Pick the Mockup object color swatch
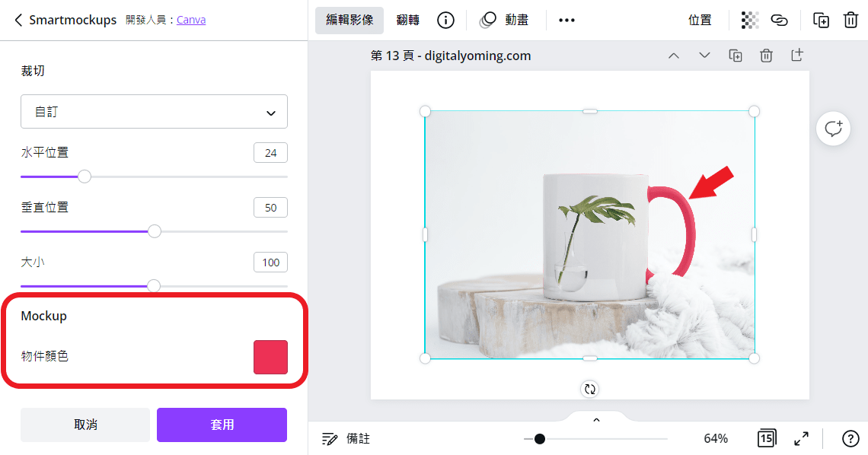The width and height of the screenshot is (868, 455). click(271, 357)
